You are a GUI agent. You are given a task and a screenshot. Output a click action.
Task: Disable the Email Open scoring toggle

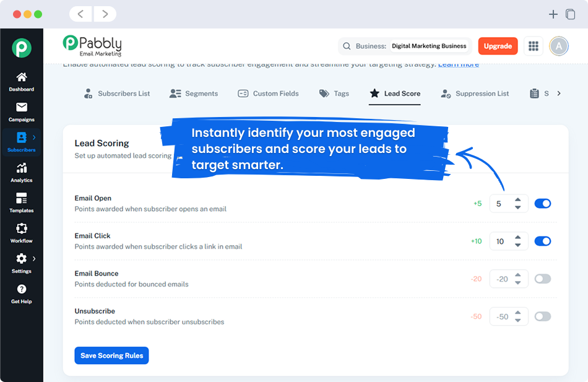[543, 203]
